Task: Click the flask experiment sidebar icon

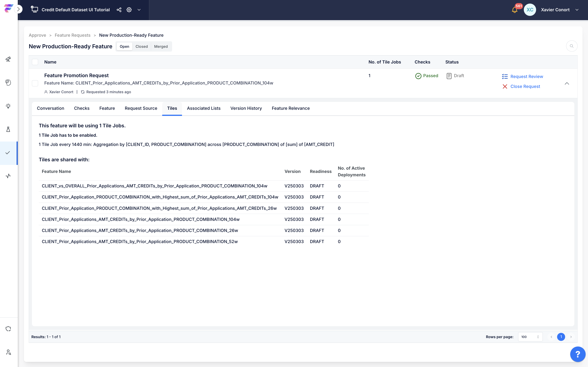Action: coord(8,129)
